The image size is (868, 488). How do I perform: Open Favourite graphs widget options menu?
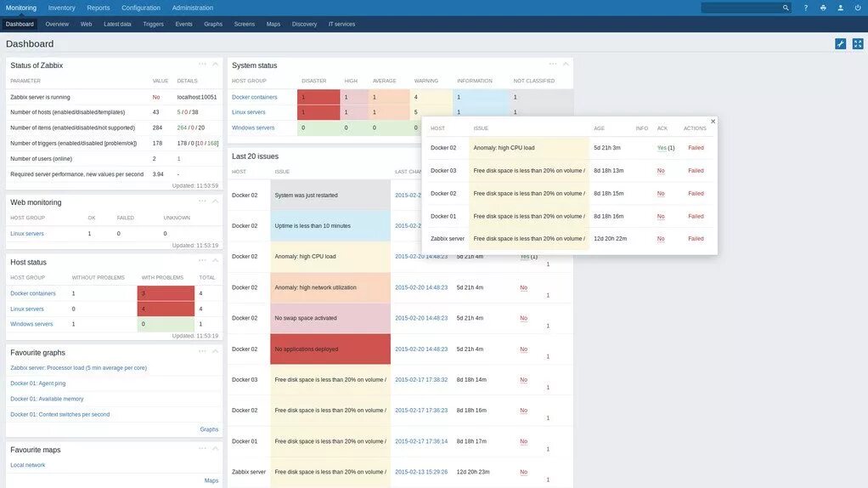point(202,351)
